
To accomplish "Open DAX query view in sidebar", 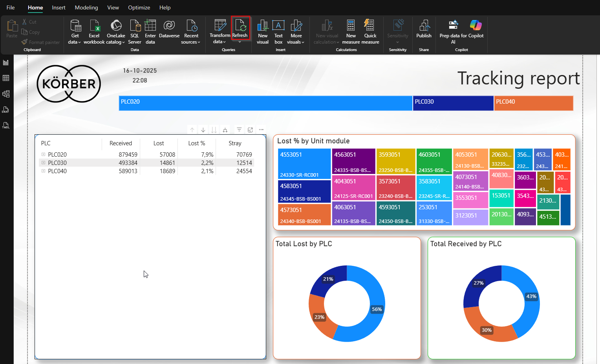I will click(x=6, y=110).
